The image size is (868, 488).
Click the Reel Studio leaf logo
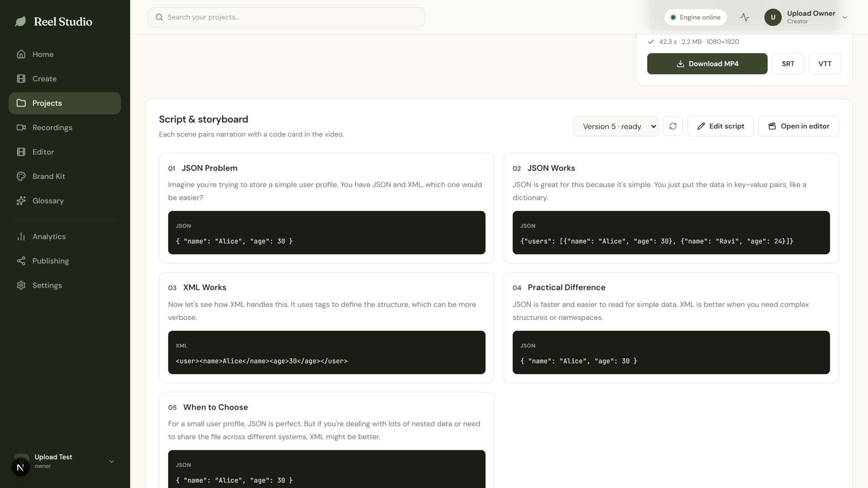pos(21,22)
